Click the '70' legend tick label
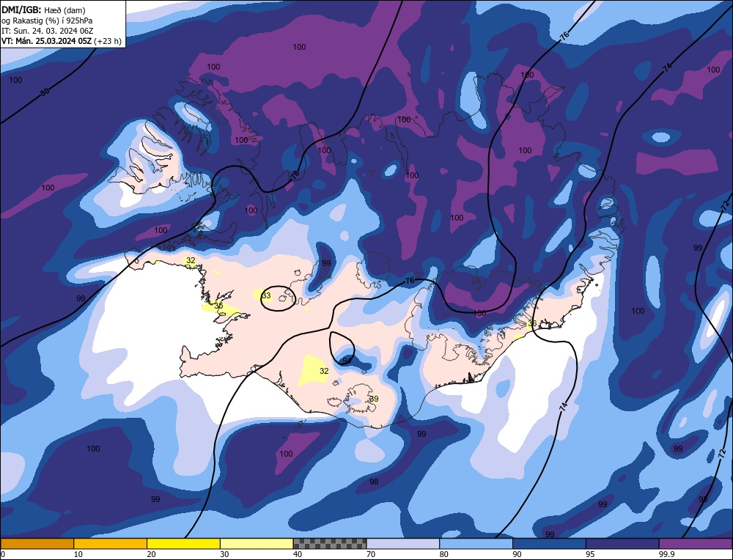The width and height of the screenshot is (733, 560). pos(370,554)
